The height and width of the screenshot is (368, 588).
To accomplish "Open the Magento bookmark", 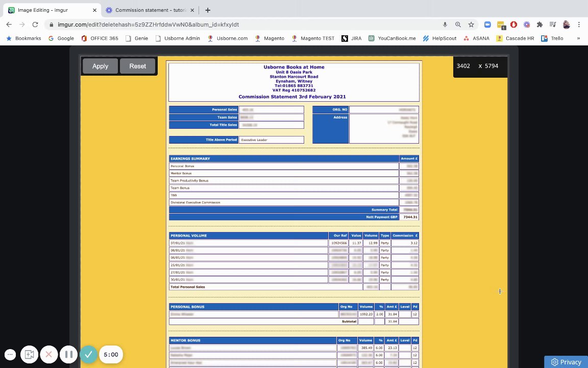I will pos(269,38).
